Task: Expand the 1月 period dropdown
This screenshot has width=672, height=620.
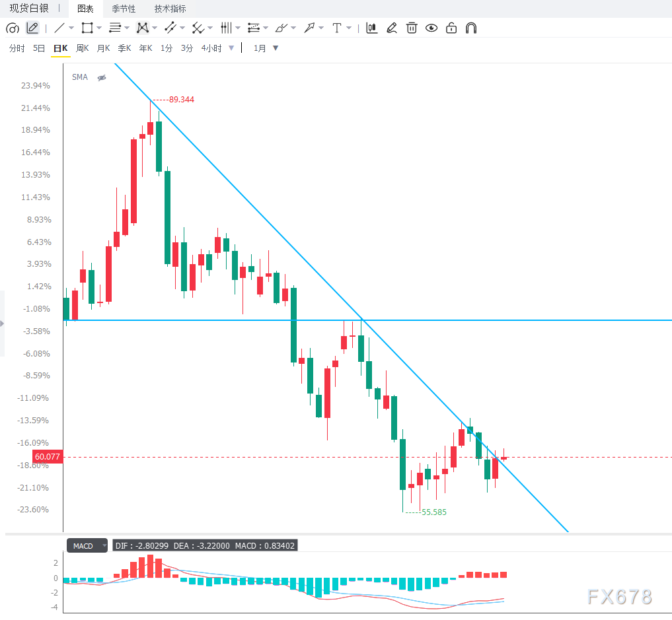Action: [x=276, y=48]
